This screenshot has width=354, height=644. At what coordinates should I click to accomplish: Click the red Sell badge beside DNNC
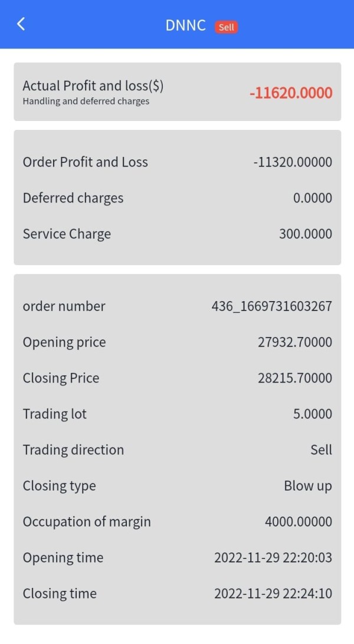(x=226, y=27)
